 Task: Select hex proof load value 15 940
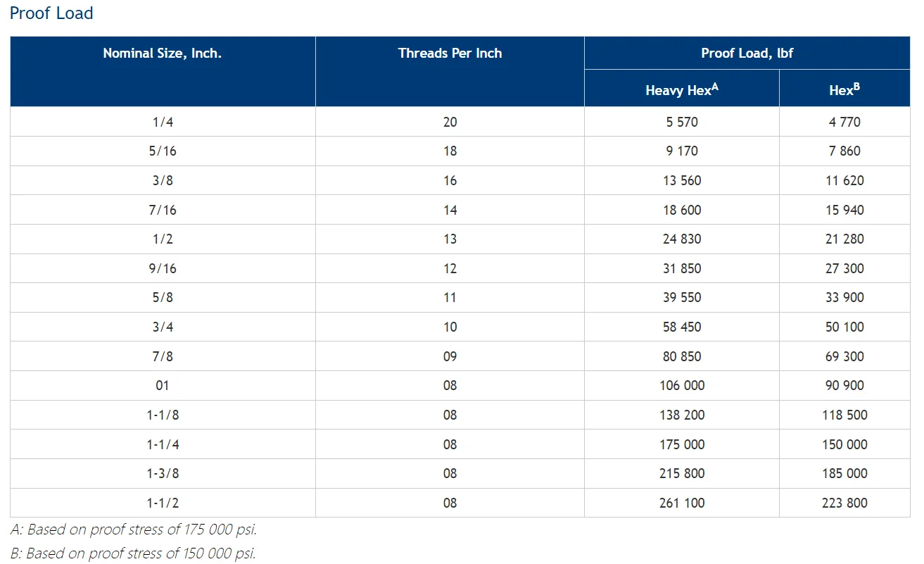[x=844, y=210]
